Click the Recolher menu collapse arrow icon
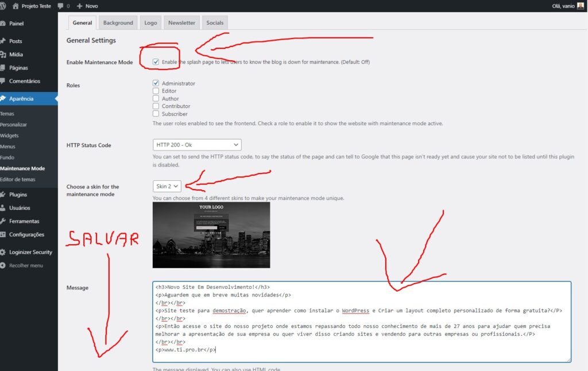 point(3,265)
